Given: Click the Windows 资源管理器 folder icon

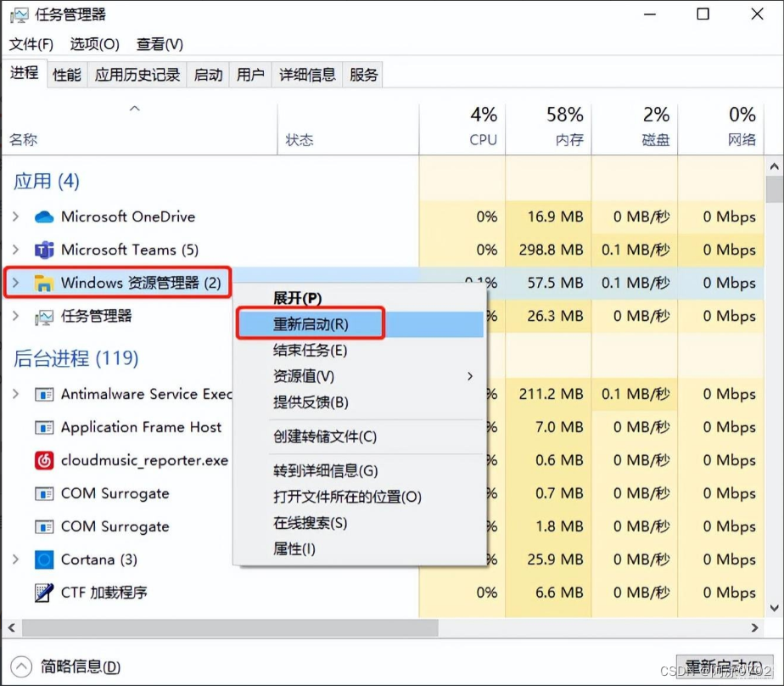Looking at the screenshot, I should pyautogui.click(x=43, y=284).
